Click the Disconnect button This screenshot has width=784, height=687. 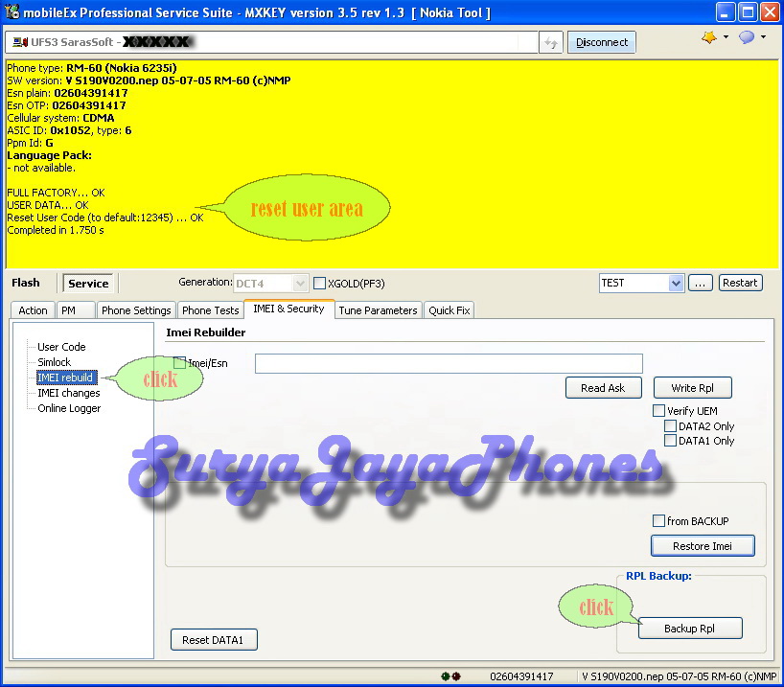click(x=602, y=42)
